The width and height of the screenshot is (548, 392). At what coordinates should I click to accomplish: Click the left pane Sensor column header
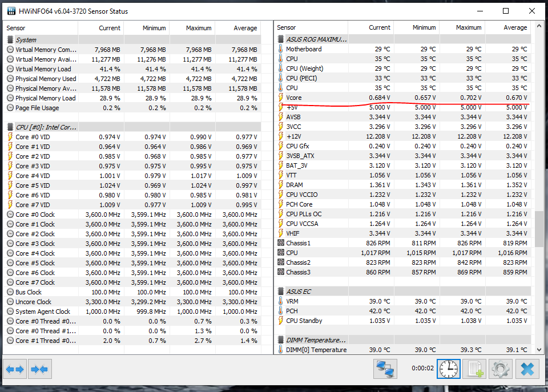(x=41, y=28)
